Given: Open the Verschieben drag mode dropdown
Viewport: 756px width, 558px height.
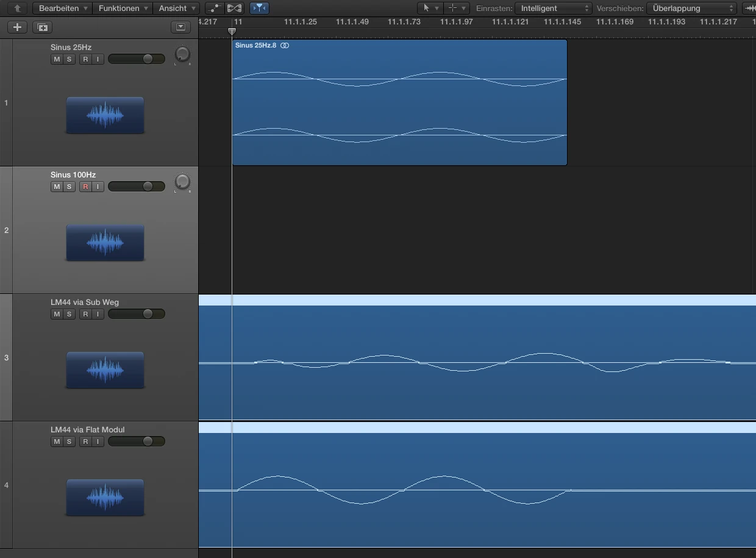Looking at the screenshot, I should [692, 8].
